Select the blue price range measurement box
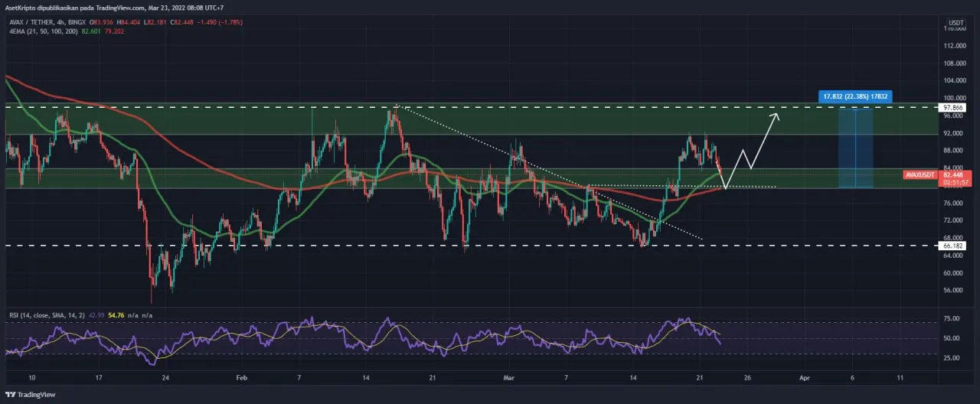 coord(856,147)
